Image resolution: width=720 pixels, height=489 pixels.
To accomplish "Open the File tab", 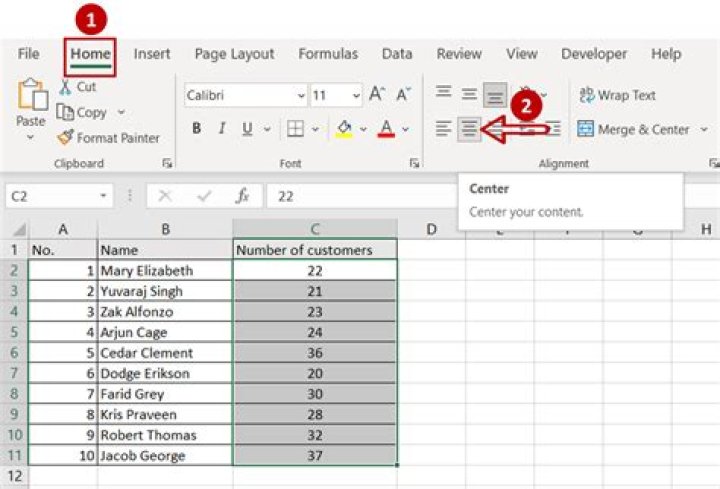I will 28,54.
